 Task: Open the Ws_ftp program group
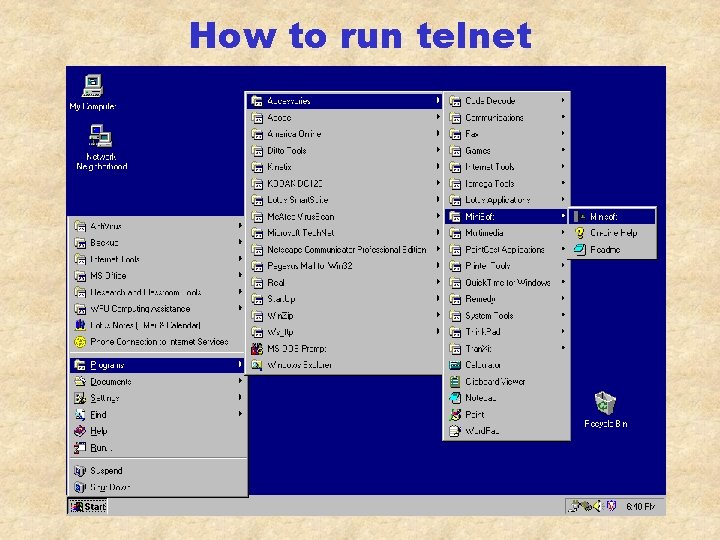tap(344, 332)
